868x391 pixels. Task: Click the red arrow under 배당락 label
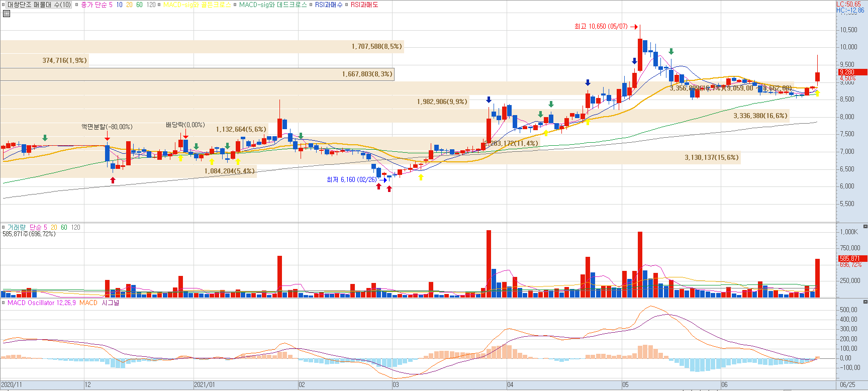(x=185, y=135)
